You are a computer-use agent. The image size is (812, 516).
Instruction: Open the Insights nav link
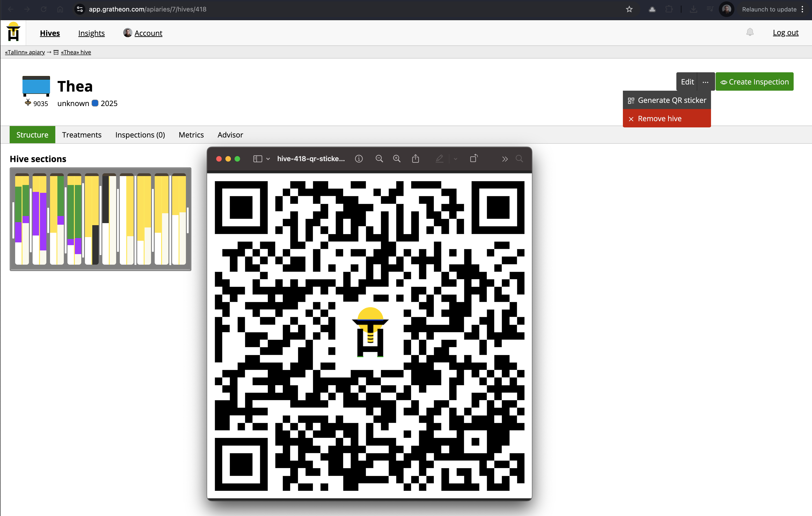(91, 33)
